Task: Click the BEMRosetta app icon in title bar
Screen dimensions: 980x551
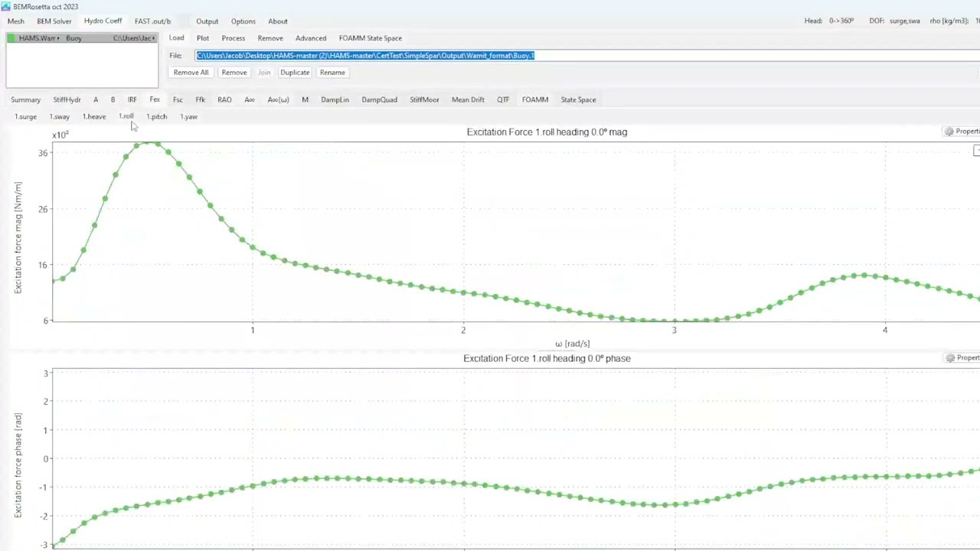Action: click(6, 6)
